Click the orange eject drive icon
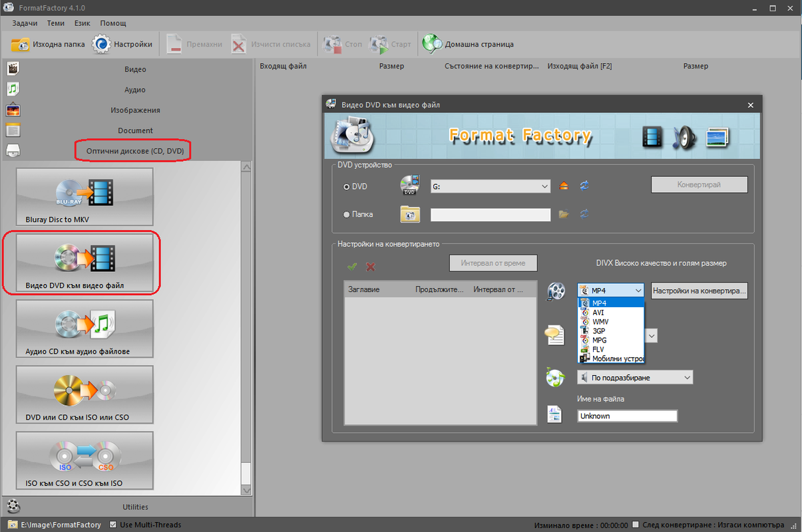The height and width of the screenshot is (532, 802). [x=564, y=186]
